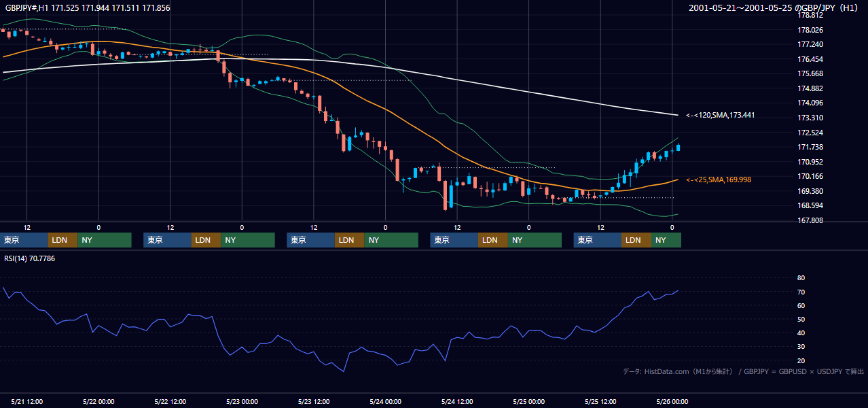The width and height of the screenshot is (868, 408).
Task: Select the leftmost 東京 session block
Action: click(x=24, y=240)
